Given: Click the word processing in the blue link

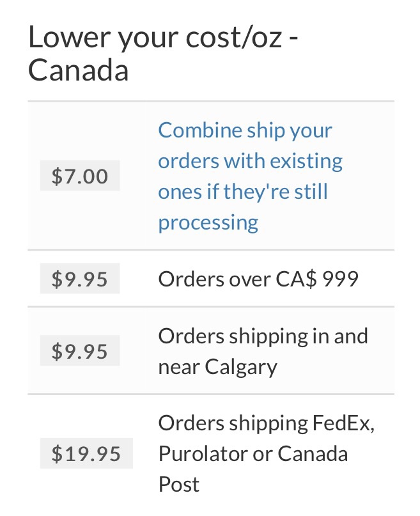Looking at the screenshot, I should coord(208,223).
